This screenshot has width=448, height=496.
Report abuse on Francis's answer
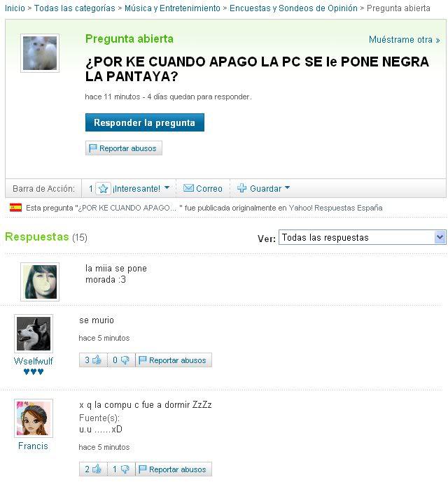click(x=174, y=469)
